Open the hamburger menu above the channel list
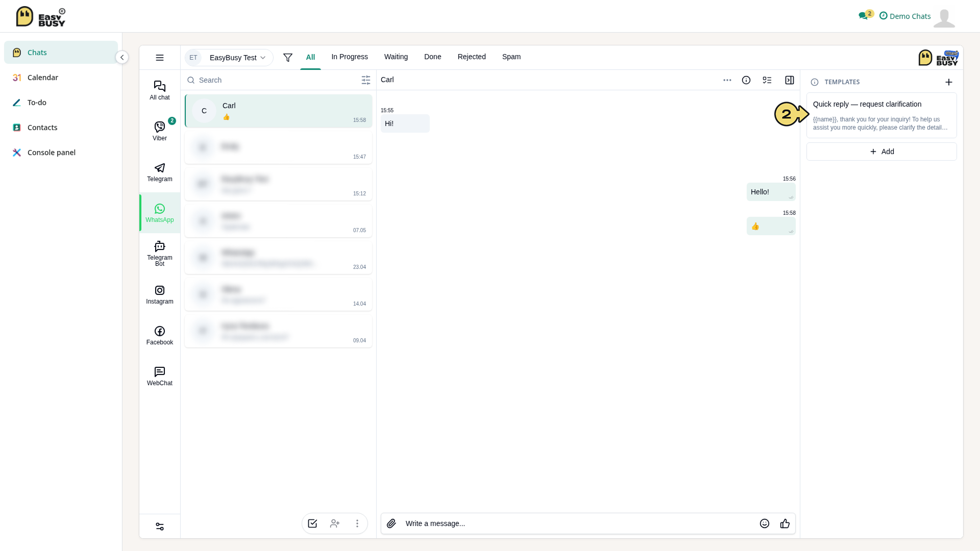The image size is (980, 551). click(160, 58)
